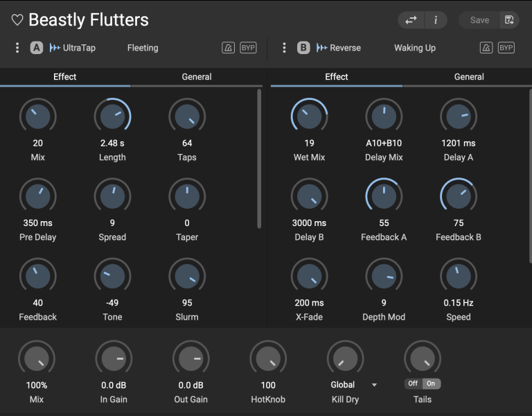This screenshot has width=532, height=416.
Task: Click the Taper knob
Action: (187, 196)
